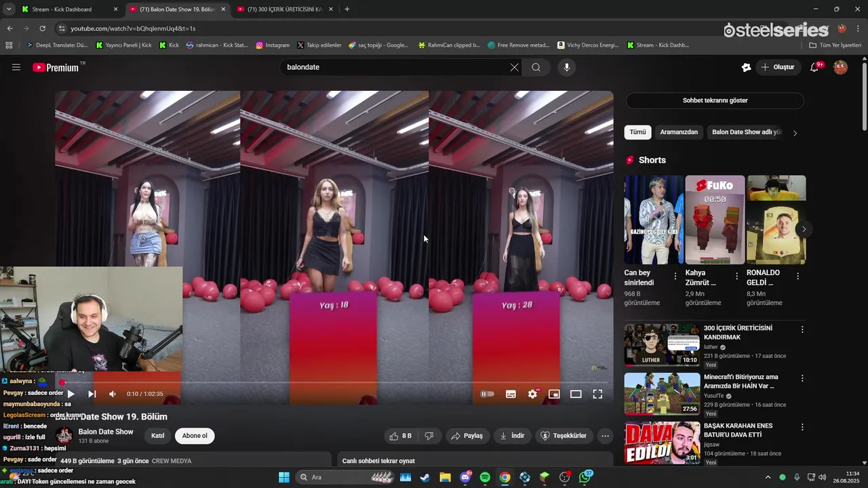The image size is (868, 488).
Task: Click the Oluştur create button
Action: 778,67
